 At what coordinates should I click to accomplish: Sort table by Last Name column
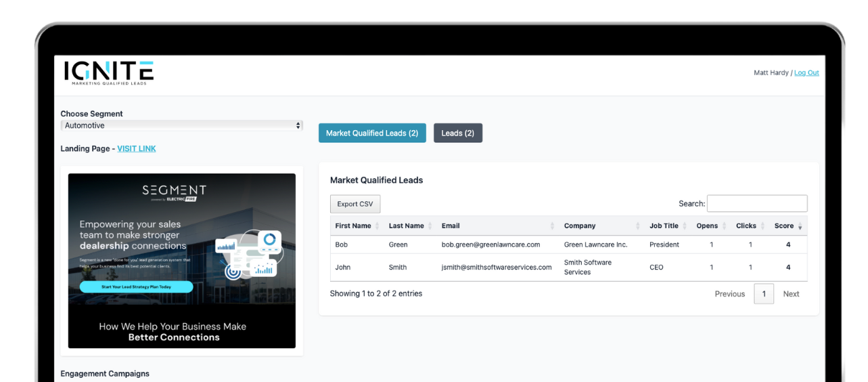406,226
